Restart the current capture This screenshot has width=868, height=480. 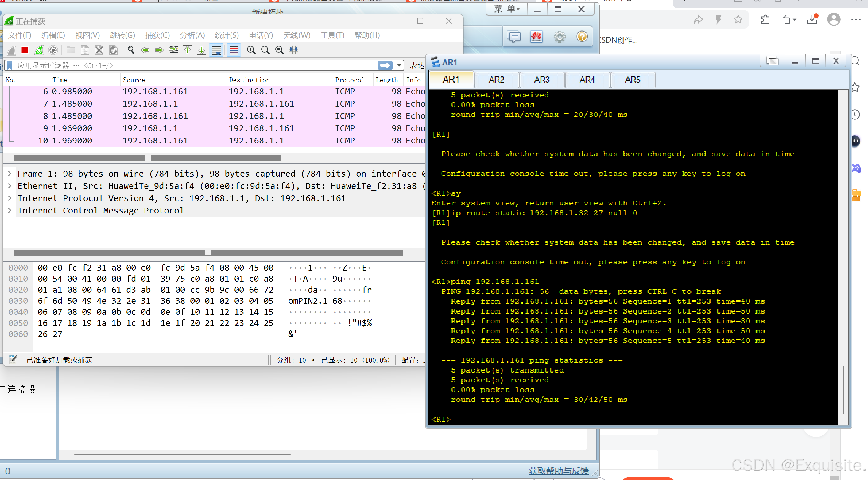39,50
